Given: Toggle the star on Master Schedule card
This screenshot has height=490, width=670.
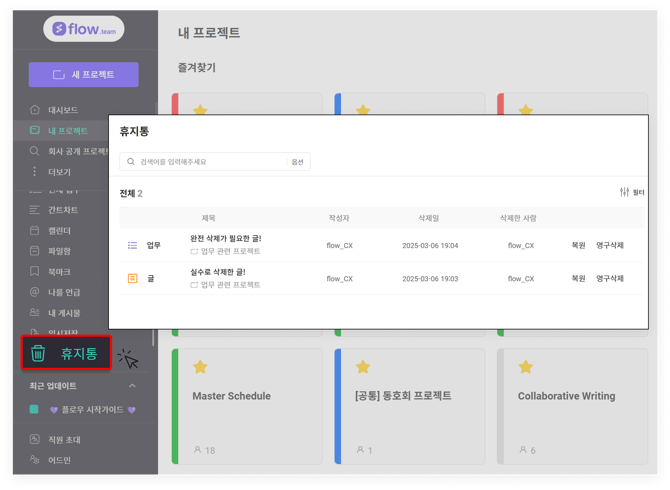Looking at the screenshot, I should click(199, 367).
